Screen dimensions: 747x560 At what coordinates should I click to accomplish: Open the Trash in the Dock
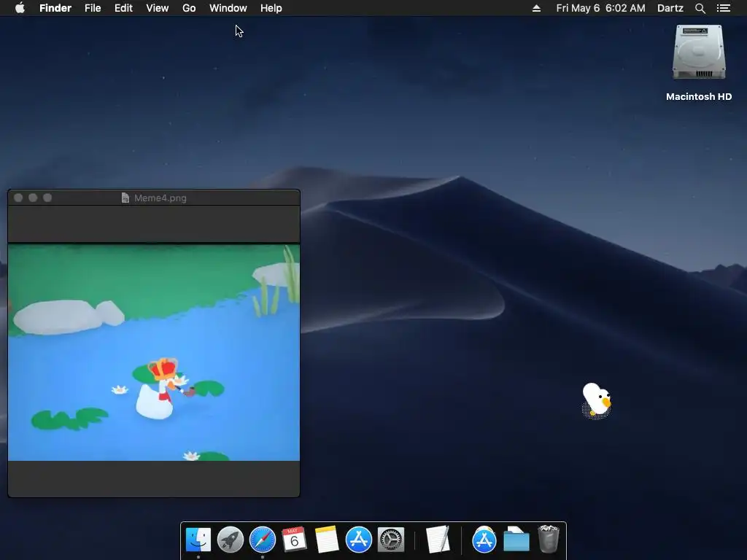tap(549, 539)
